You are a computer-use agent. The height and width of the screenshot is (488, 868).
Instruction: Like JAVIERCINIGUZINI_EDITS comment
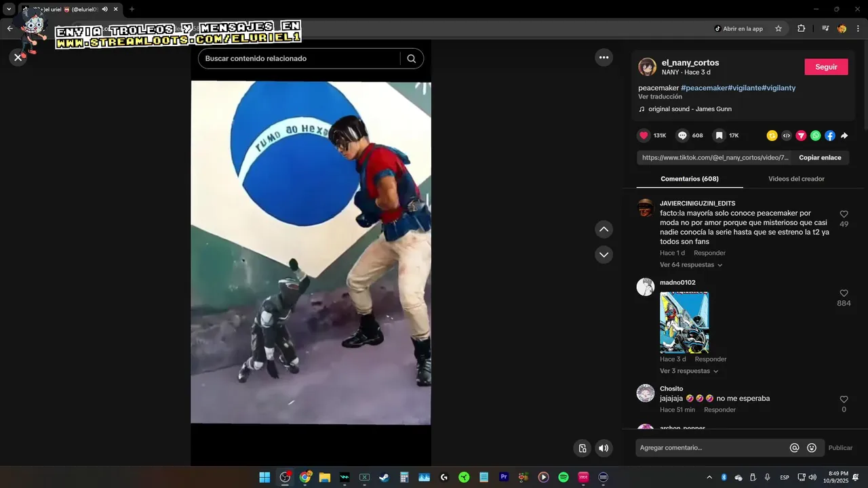click(844, 214)
